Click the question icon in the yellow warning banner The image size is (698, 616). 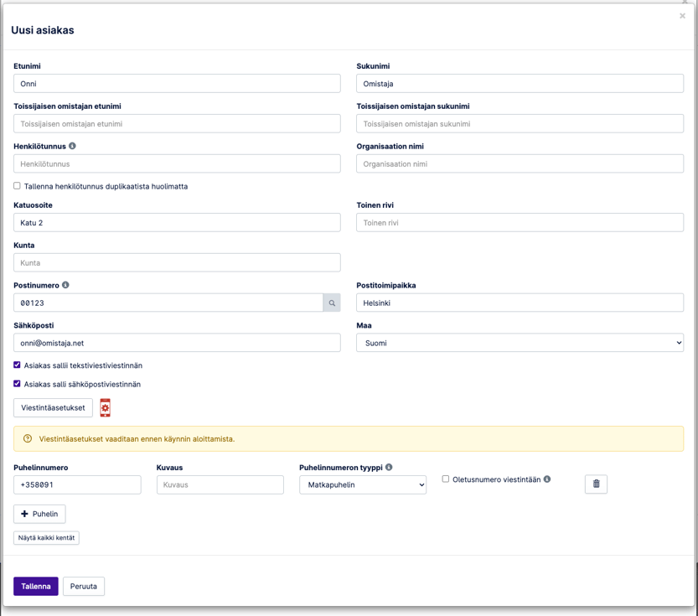(28, 438)
